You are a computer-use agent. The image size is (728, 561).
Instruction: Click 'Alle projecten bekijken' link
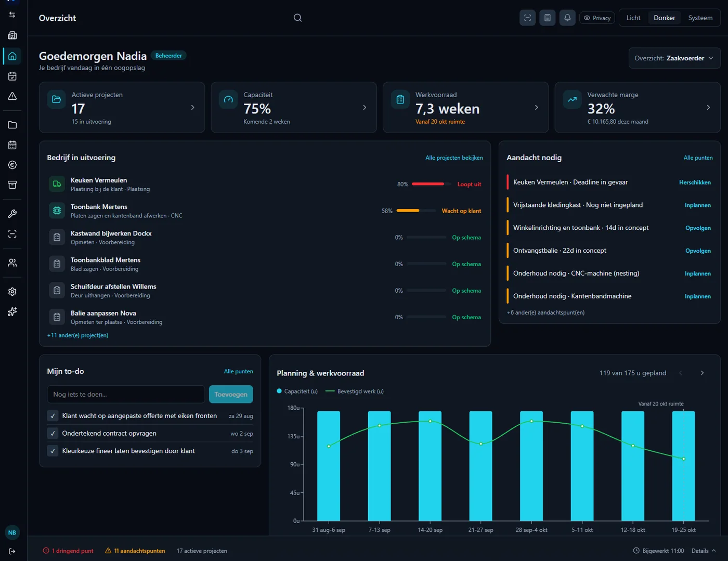pos(454,158)
